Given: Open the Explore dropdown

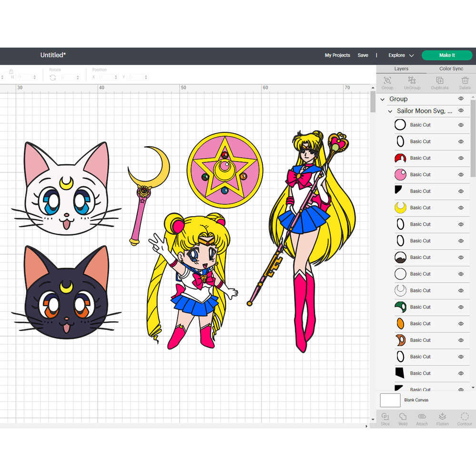Looking at the screenshot, I should click(400, 55).
